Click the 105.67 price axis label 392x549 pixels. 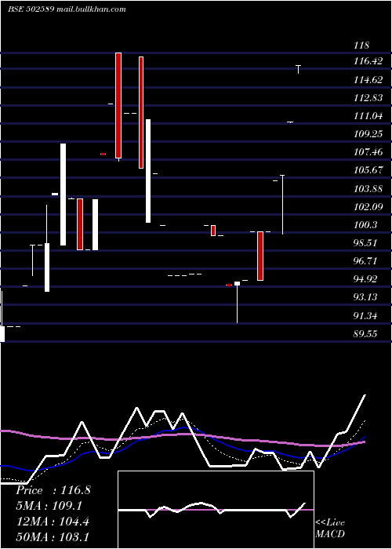point(368,170)
